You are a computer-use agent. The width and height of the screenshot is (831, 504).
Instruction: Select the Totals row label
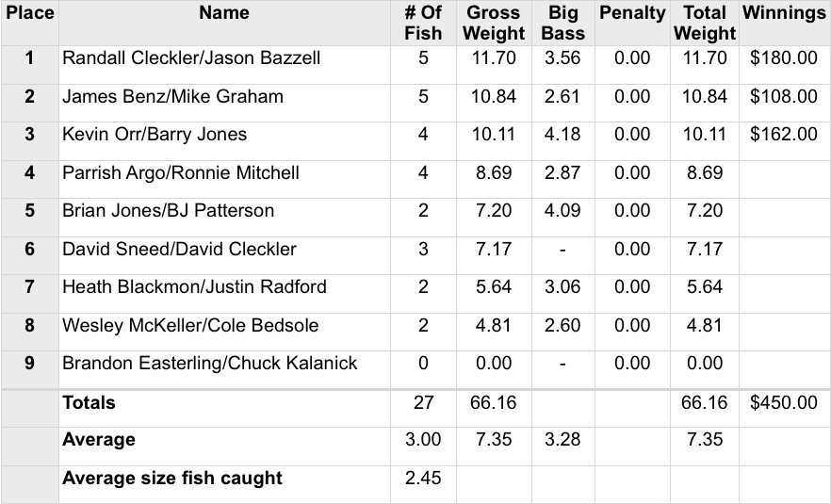[x=89, y=403]
